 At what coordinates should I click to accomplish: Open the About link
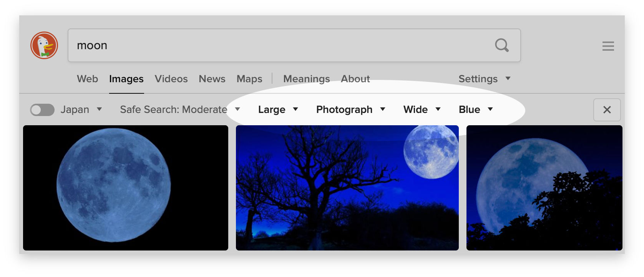(355, 79)
